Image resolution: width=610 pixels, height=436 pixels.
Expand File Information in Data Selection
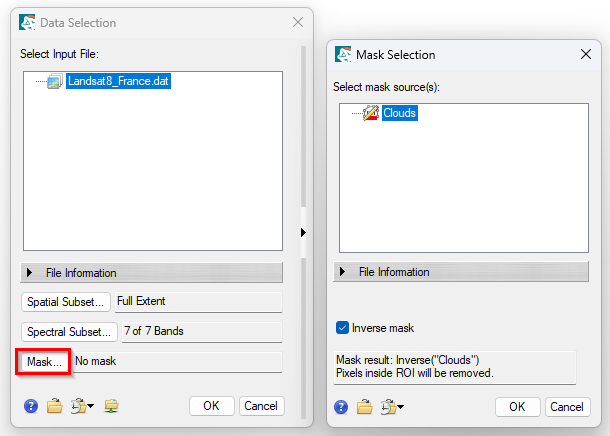point(30,273)
